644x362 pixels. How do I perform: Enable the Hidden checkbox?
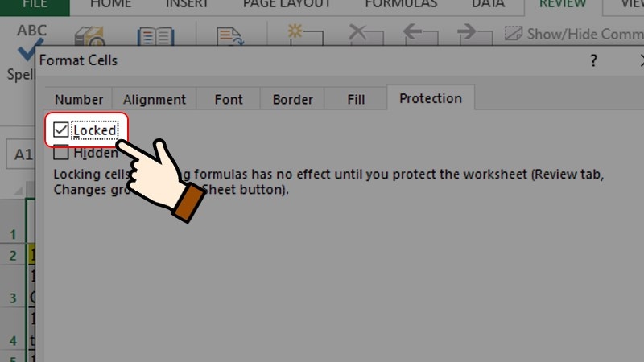click(x=61, y=152)
